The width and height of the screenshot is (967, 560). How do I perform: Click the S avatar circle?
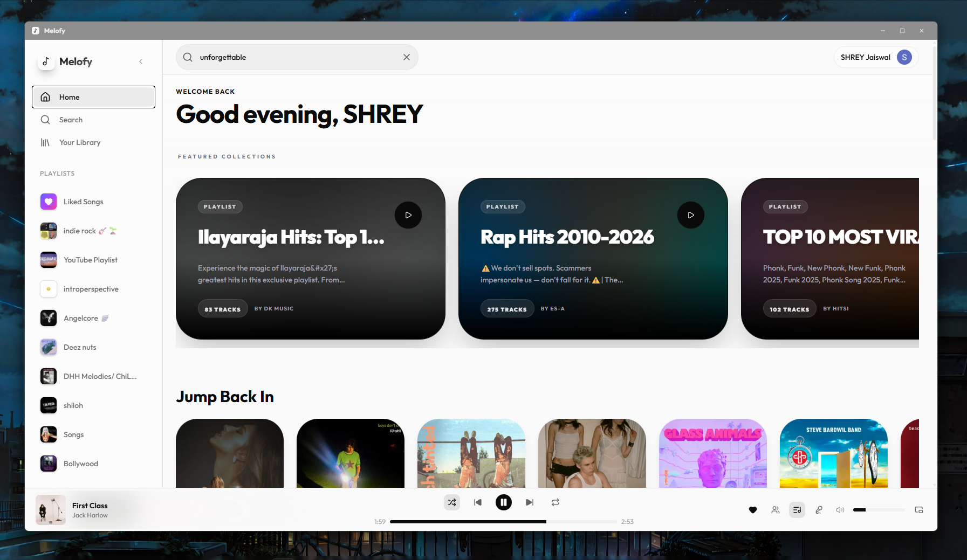tap(904, 57)
